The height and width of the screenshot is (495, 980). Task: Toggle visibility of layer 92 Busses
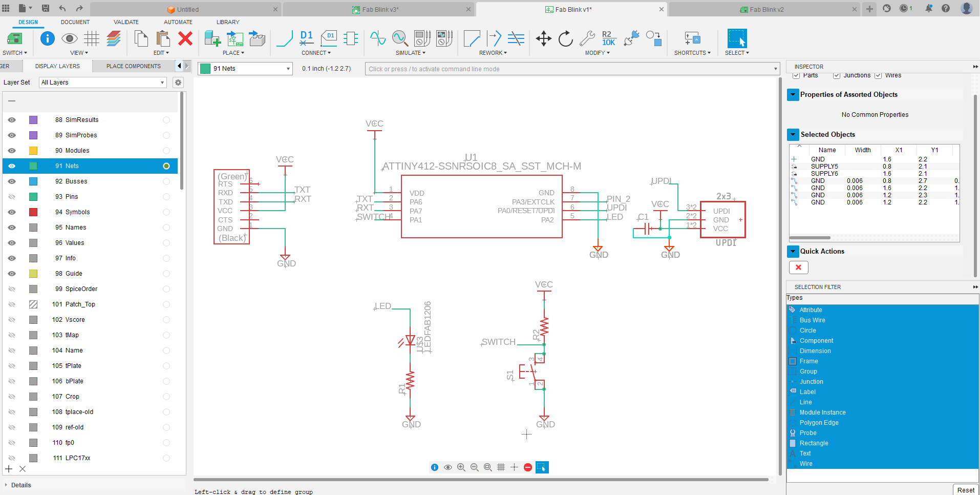12,181
